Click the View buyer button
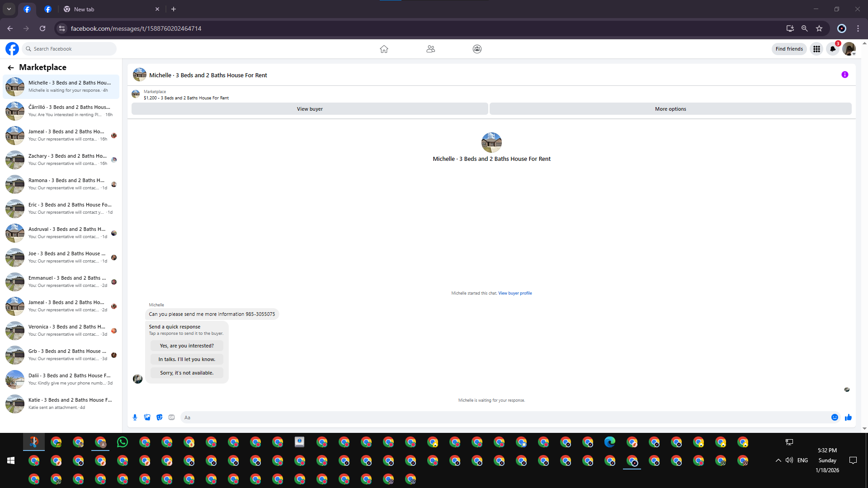This screenshot has height=488, width=868. tap(310, 109)
